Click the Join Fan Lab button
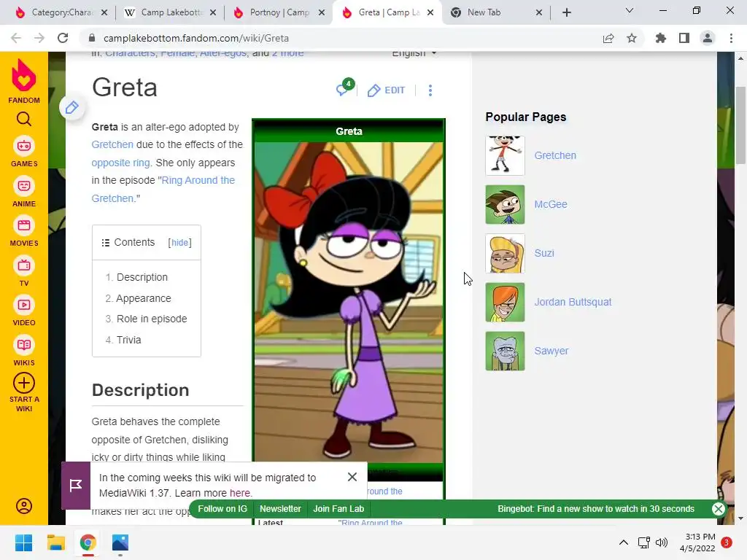 pyautogui.click(x=338, y=508)
